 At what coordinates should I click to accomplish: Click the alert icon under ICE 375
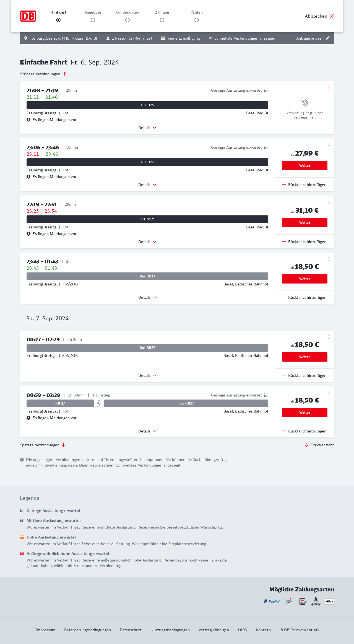[x=28, y=120]
